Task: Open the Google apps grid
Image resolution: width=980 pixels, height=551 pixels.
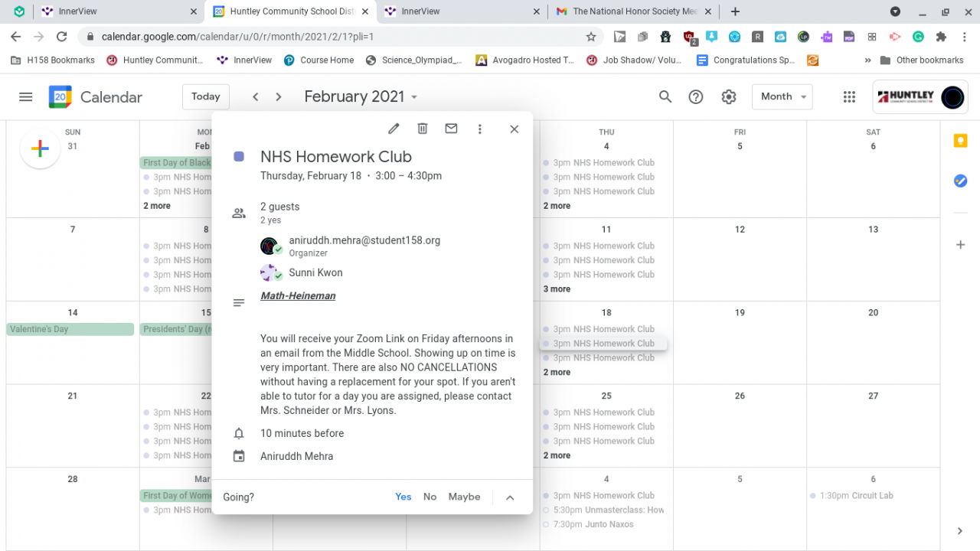Action: (849, 97)
